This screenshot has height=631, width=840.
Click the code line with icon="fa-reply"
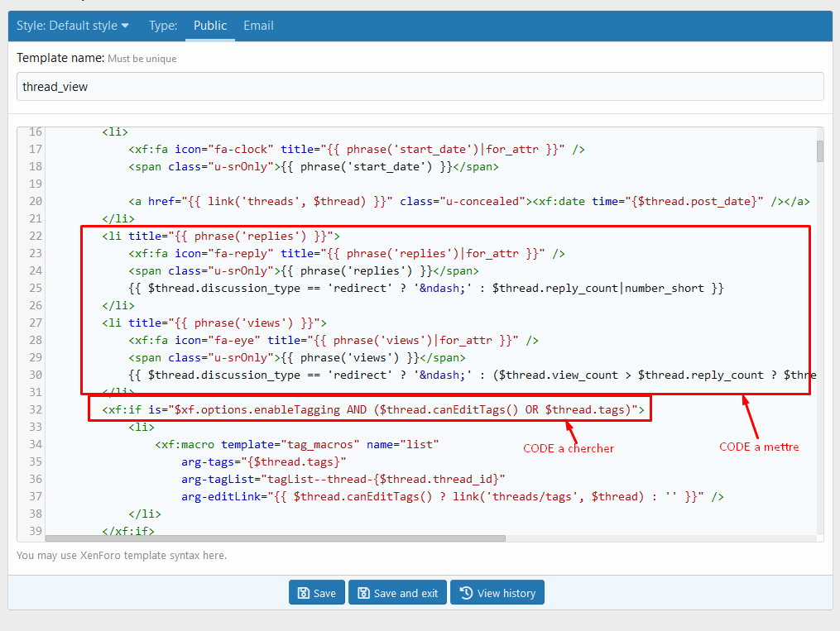[347, 253]
